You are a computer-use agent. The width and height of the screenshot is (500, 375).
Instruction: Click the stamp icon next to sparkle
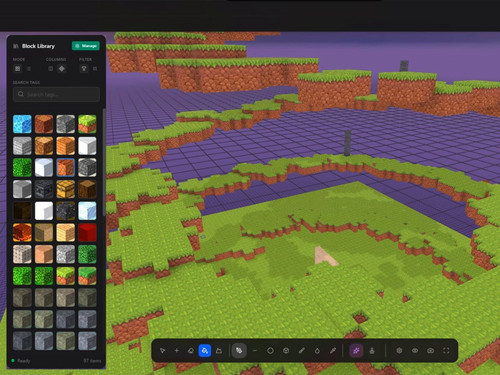point(372,351)
